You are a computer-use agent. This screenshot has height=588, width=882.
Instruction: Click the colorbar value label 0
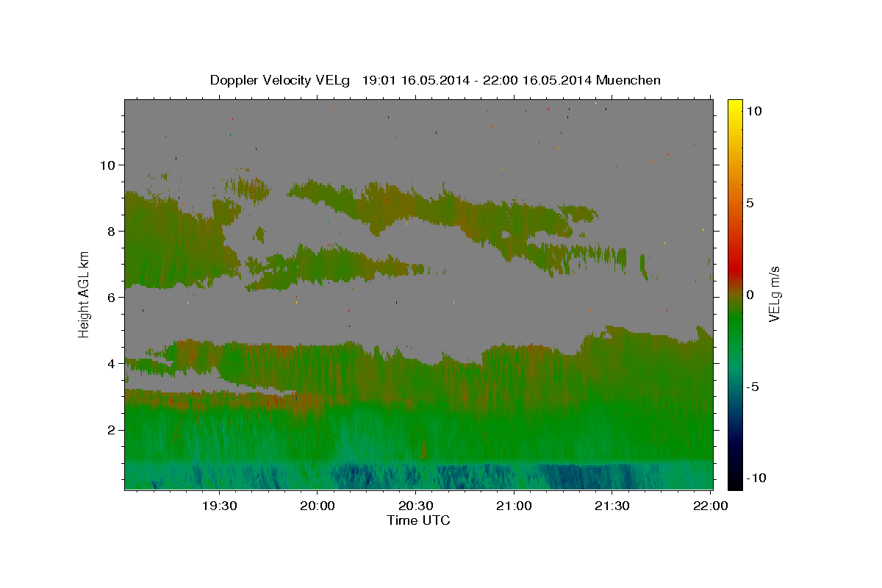(x=750, y=294)
